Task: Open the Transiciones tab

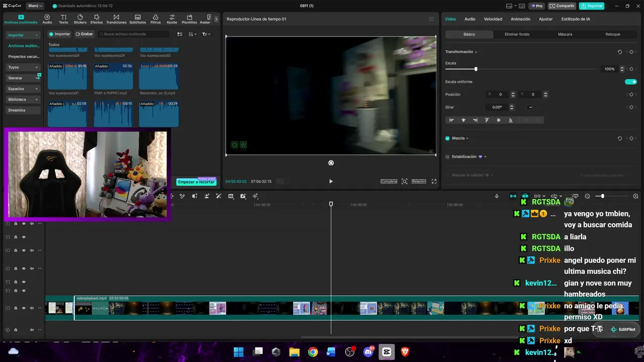Action: (116, 20)
